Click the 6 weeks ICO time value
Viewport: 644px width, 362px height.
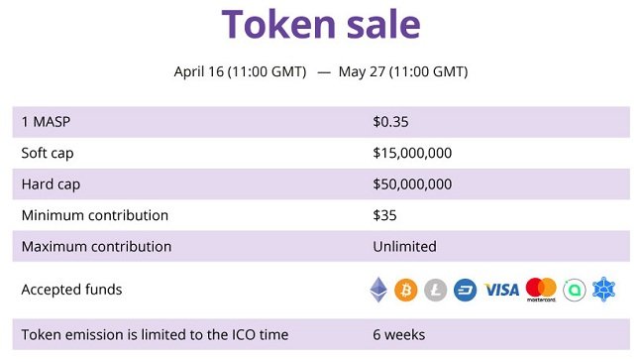(x=399, y=335)
